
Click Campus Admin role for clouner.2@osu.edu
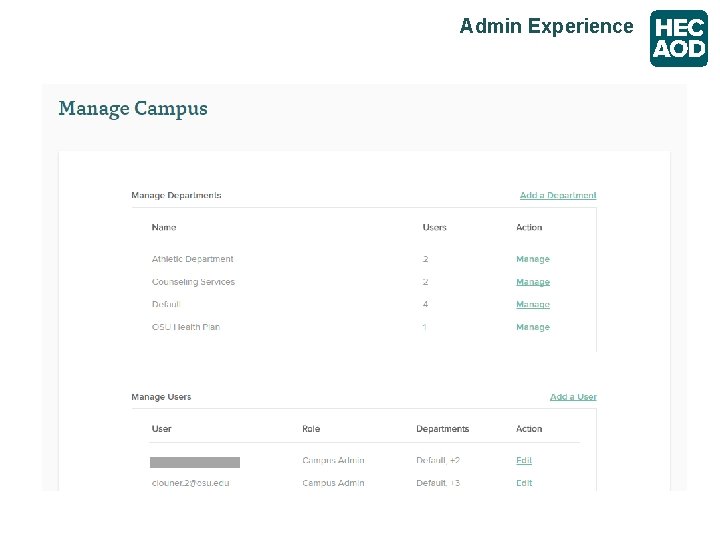333,483
